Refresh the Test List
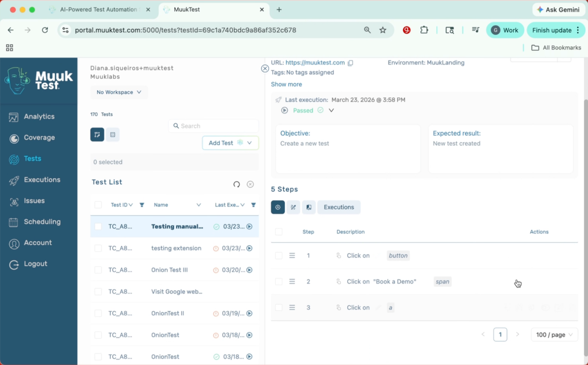The height and width of the screenshot is (365, 588). pyautogui.click(x=236, y=184)
